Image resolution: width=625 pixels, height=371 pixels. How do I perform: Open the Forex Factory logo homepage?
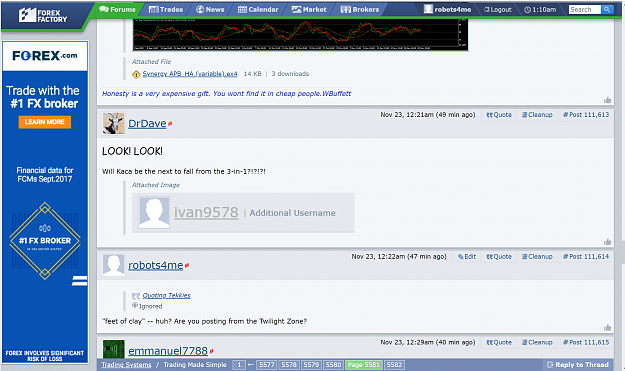point(43,15)
